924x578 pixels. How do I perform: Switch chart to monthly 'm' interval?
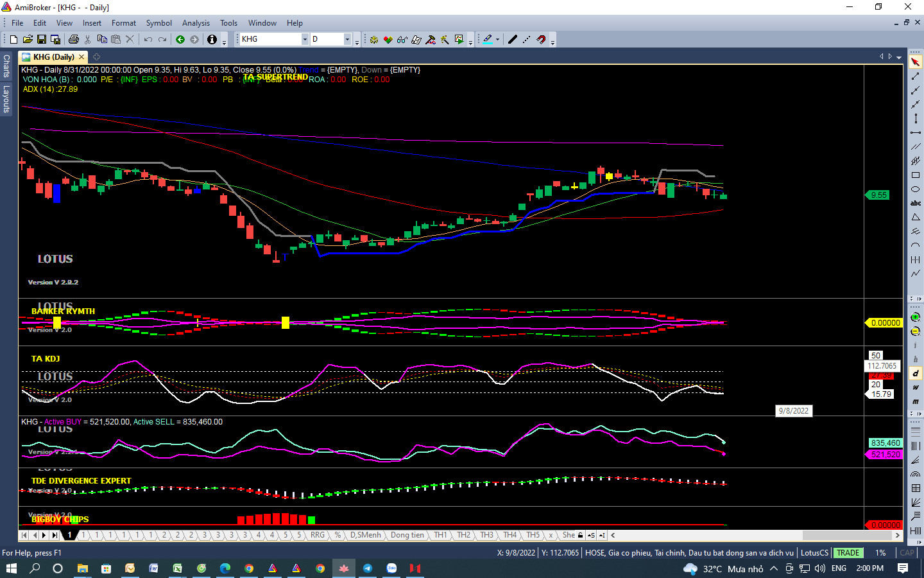(x=916, y=402)
